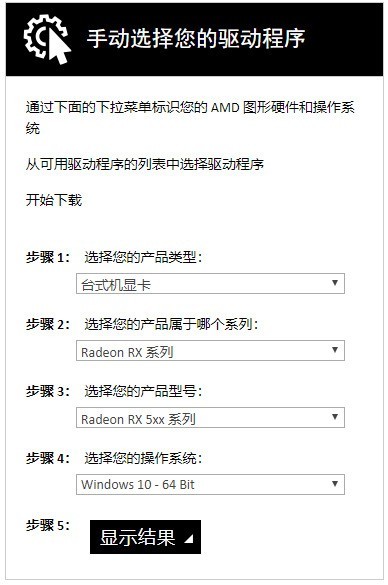Click the AMD 图形硬件 description paragraph

(x=190, y=118)
